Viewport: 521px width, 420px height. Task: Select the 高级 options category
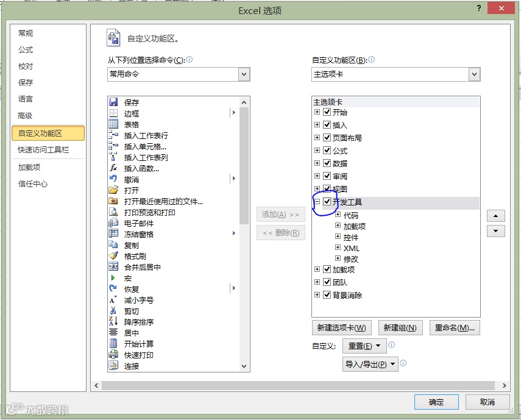pyautogui.click(x=25, y=116)
